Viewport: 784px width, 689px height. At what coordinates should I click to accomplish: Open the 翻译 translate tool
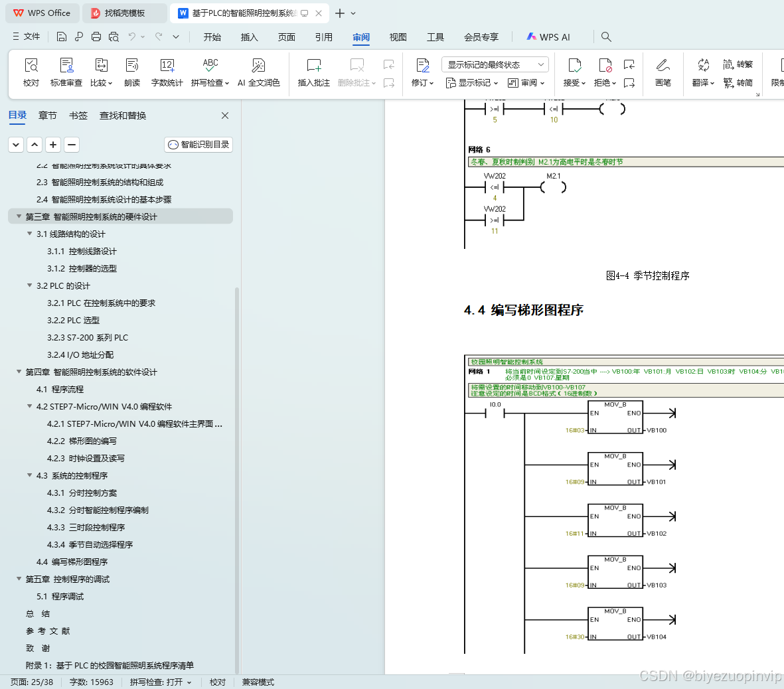(x=703, y=72)
